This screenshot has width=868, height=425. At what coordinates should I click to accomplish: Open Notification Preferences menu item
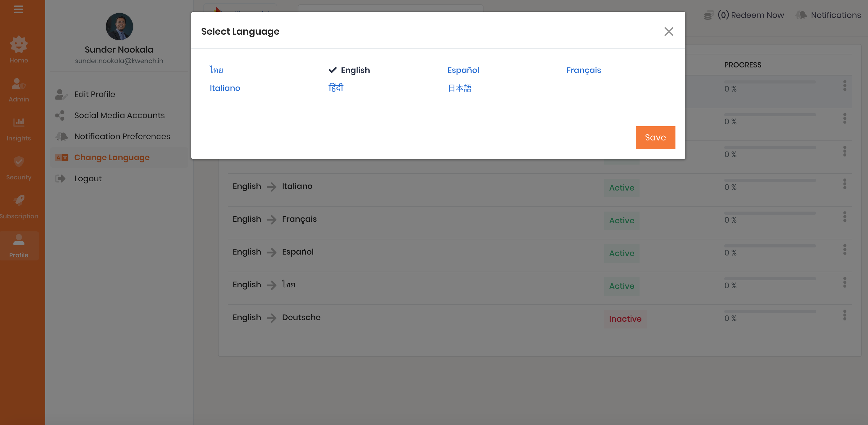tap(122, 136)
